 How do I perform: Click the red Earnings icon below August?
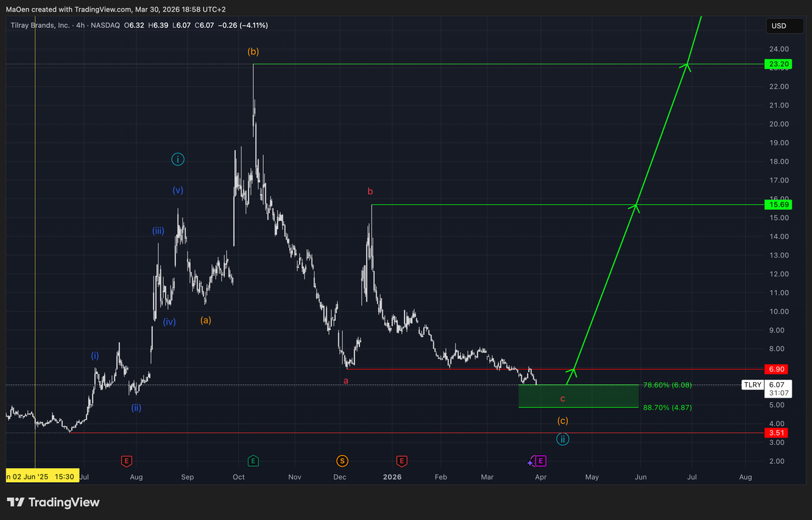pos(127,460)
